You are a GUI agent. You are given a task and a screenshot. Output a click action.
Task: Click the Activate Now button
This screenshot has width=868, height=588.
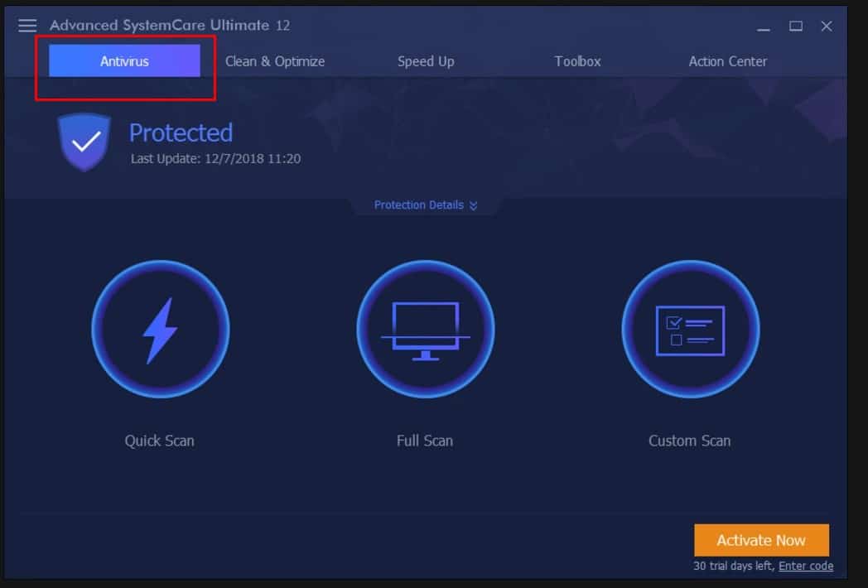pos(761,540)
